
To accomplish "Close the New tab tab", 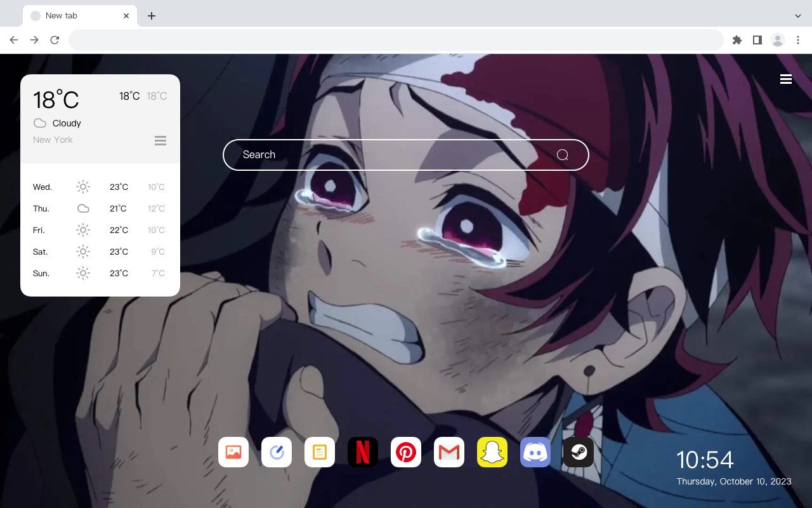I will click(126, 16).
